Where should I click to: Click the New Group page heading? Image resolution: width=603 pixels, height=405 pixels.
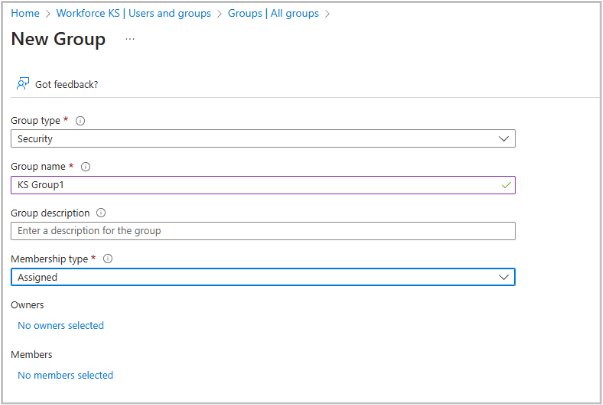coord(58,40)
